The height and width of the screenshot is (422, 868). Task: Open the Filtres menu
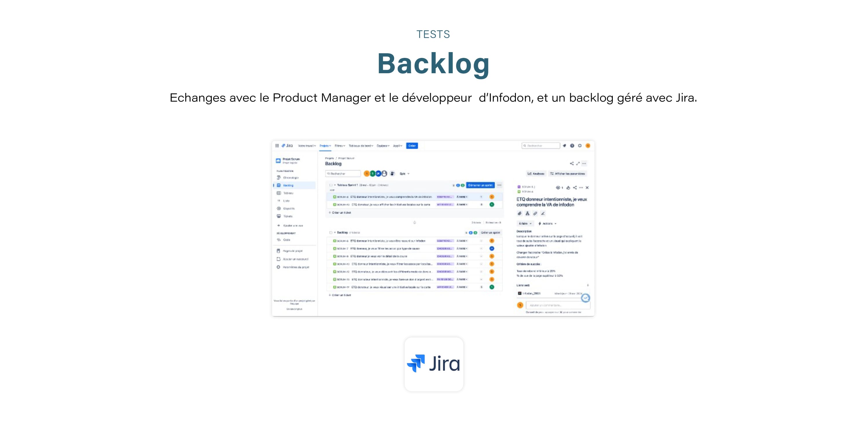tap(340, 146)
